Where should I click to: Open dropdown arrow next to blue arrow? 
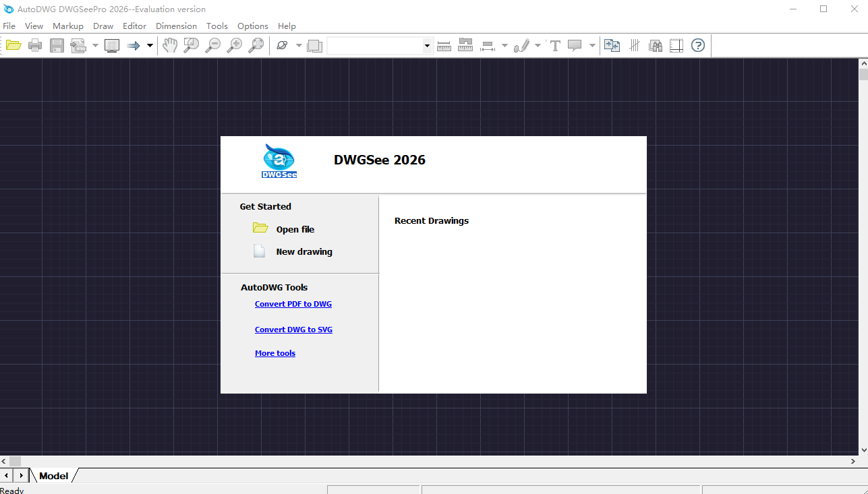click(150, 46)
